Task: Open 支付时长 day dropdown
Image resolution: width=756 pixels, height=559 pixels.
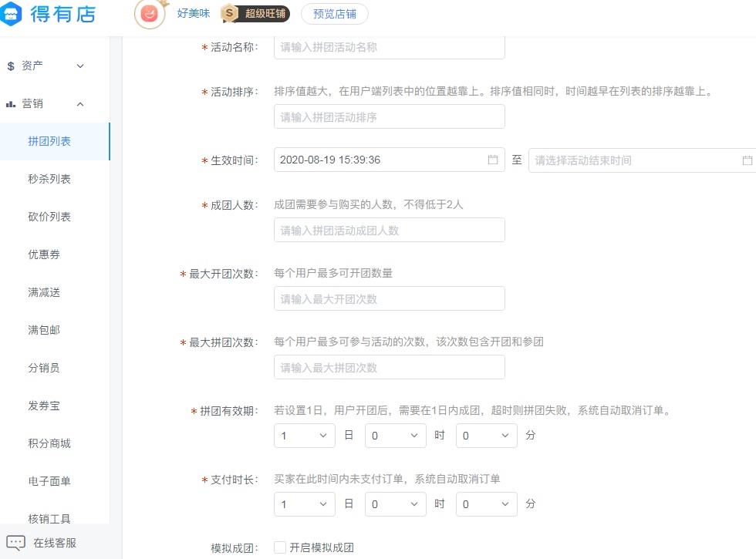Action: (x=304, y=504)
